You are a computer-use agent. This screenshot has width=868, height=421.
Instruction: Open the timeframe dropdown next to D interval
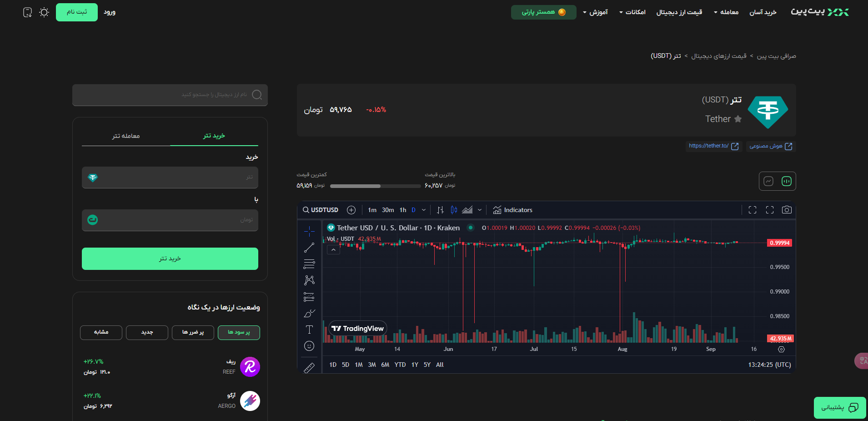424,210
